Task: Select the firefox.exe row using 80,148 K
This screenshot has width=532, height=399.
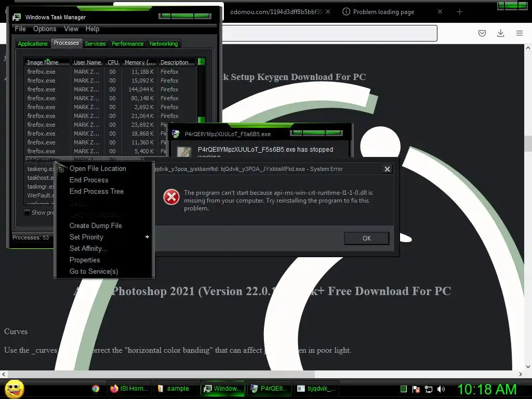Action: click(110, 98)
